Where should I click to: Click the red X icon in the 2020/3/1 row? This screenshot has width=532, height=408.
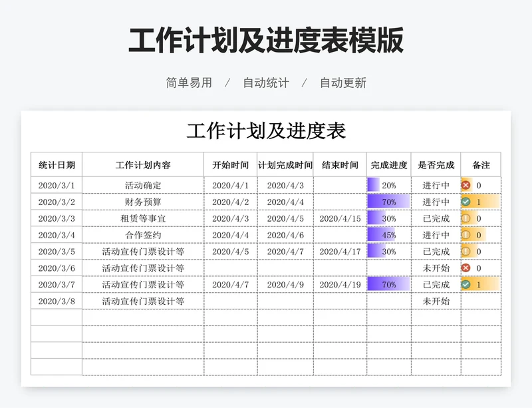tap(466, 185)
